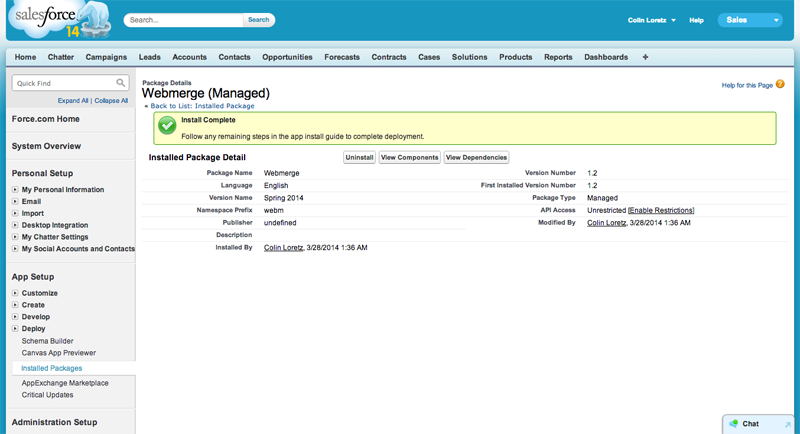
Task: Click Expand All in sidebar
Action: click(73, 101)
